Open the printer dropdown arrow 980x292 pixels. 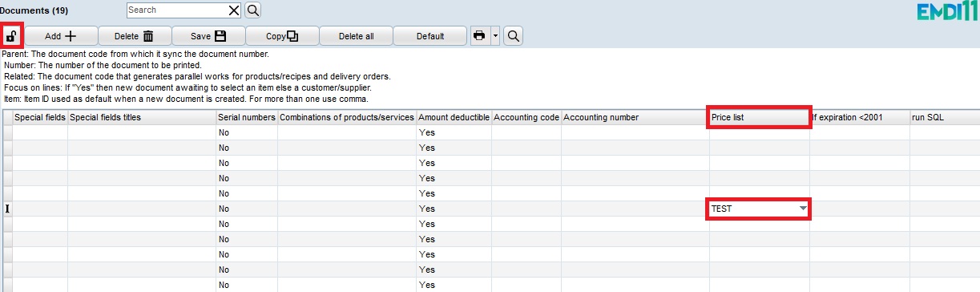[x=495, y=36]
